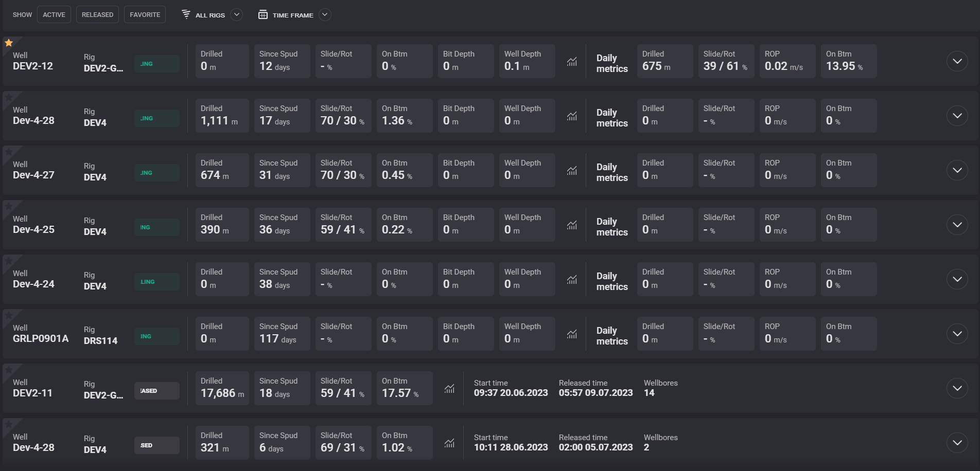
Task: Filter list by Favorite wells
Action: (x=145, y=15)
